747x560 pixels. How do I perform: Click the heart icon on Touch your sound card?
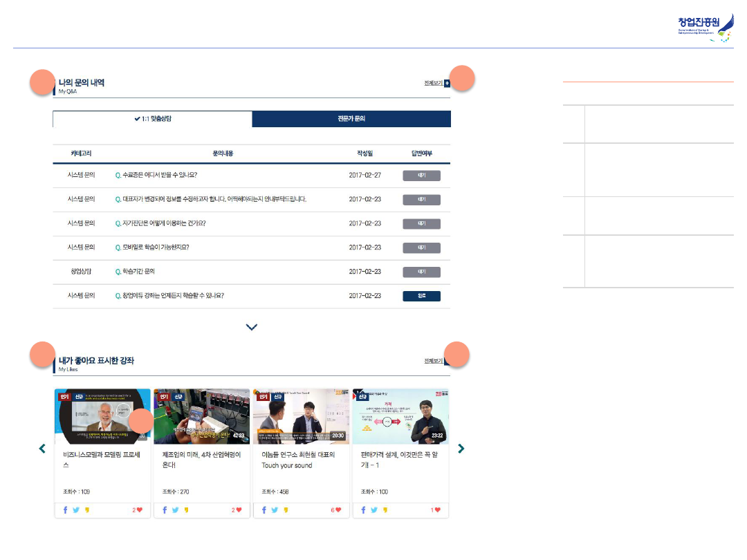[339, 510]
